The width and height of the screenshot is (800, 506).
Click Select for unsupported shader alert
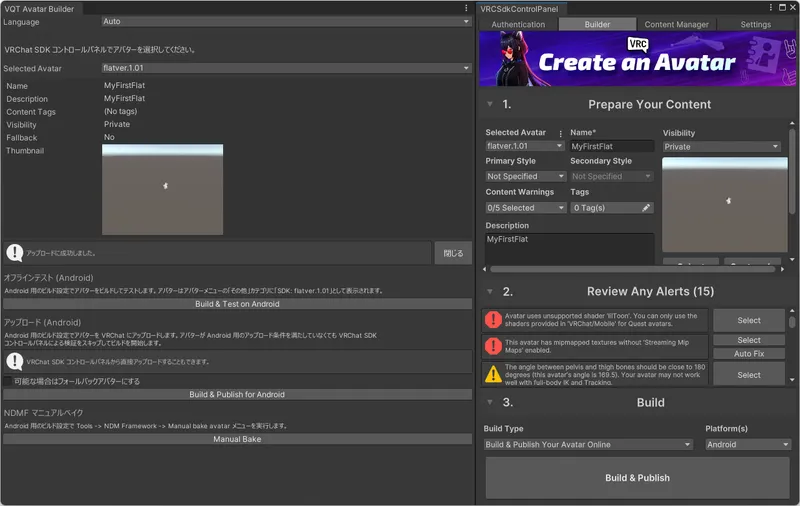pos(748,320)
